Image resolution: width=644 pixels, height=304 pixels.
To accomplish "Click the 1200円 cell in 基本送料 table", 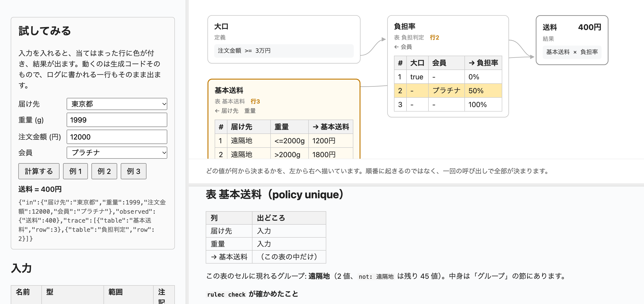I will 331,141.
